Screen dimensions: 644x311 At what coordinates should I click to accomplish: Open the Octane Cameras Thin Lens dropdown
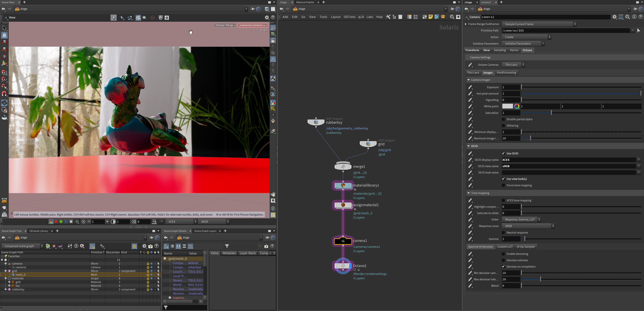pos(513,65)
